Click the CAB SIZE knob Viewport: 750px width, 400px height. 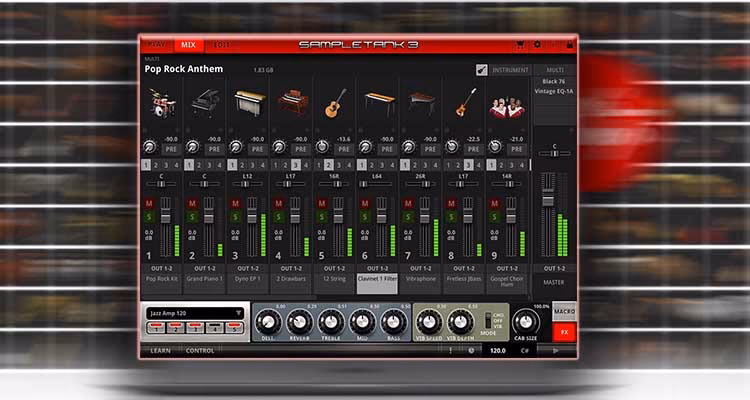(526, 322)
